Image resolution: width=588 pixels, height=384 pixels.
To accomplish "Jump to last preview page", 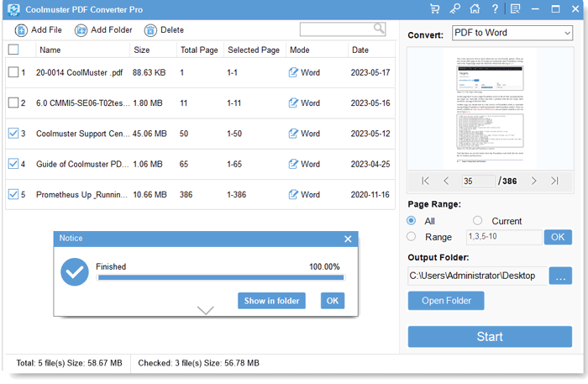I will 554,181.
